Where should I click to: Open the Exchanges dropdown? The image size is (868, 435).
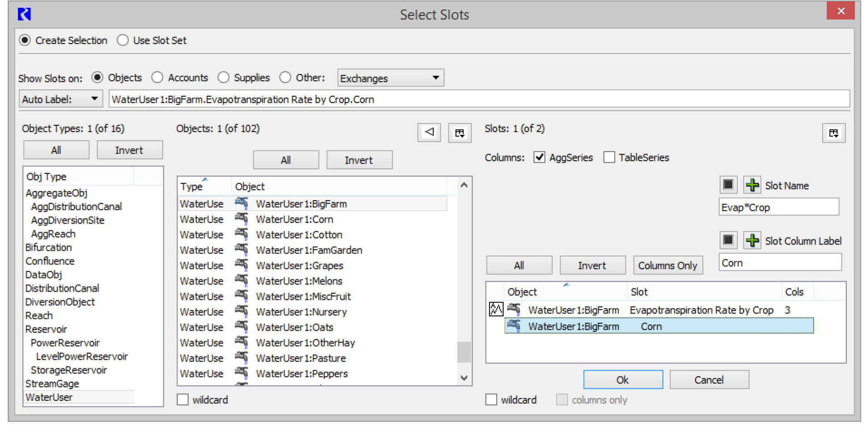click(x=390, y=78)
